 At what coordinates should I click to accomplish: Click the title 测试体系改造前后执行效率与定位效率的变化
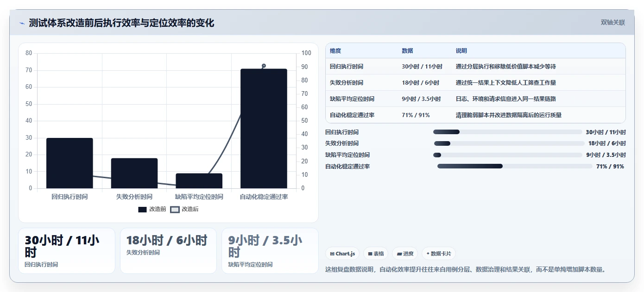(121, 23)
